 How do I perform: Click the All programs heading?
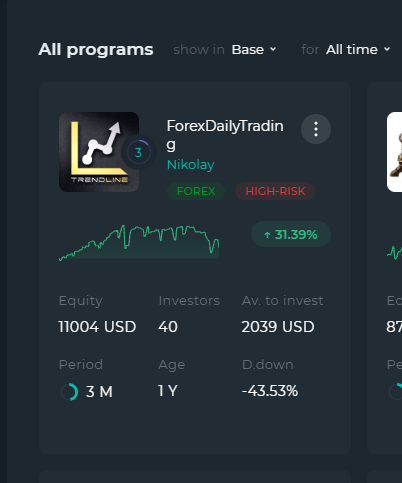(x=96, y=50)
